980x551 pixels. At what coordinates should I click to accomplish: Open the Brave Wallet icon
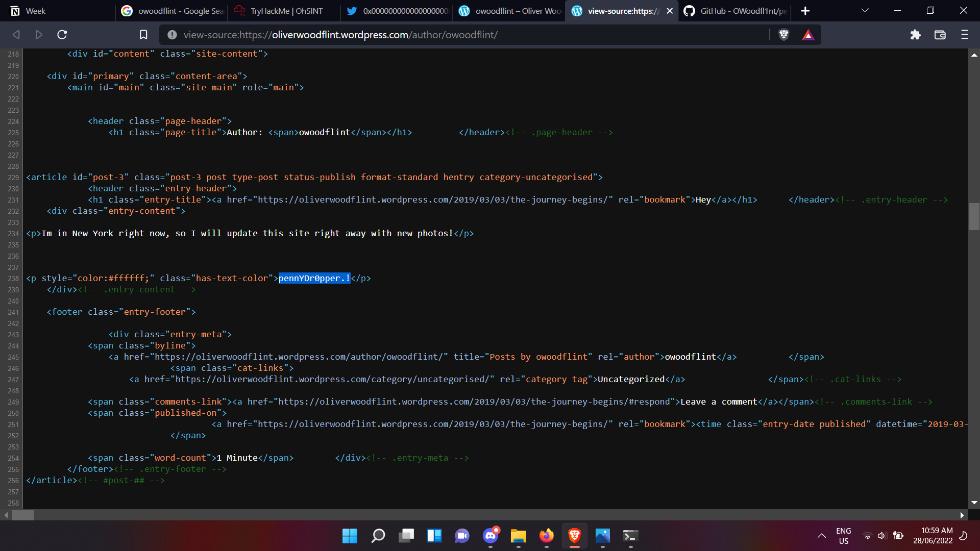point(940,35)
